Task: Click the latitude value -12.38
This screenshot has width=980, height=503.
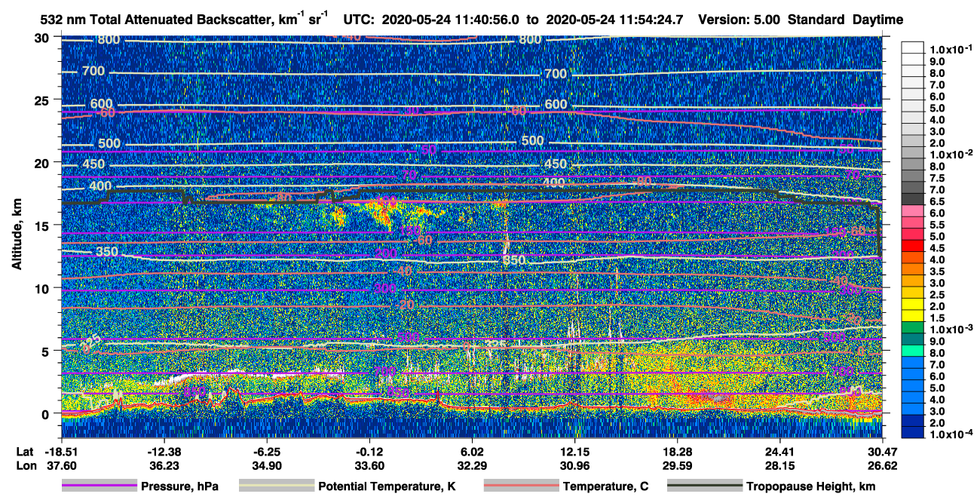Action: [164, 451]
